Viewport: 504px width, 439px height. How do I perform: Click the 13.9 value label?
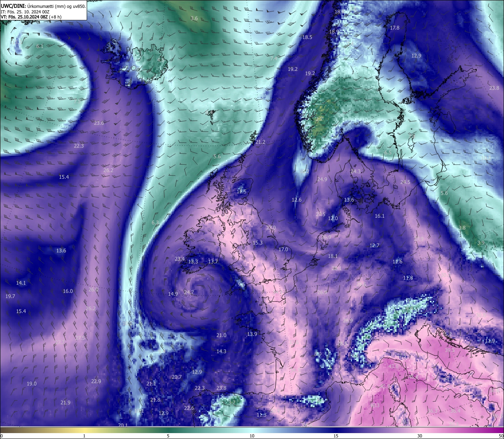point(252,334)
